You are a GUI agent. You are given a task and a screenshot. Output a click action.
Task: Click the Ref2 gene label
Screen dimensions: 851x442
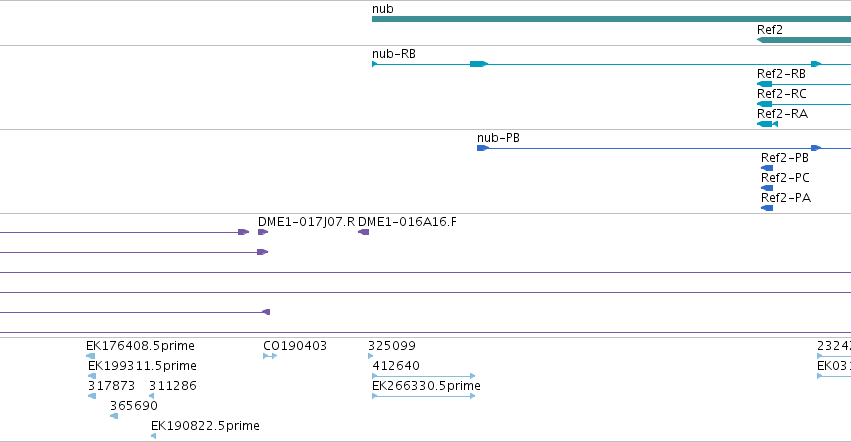point(770,30)
